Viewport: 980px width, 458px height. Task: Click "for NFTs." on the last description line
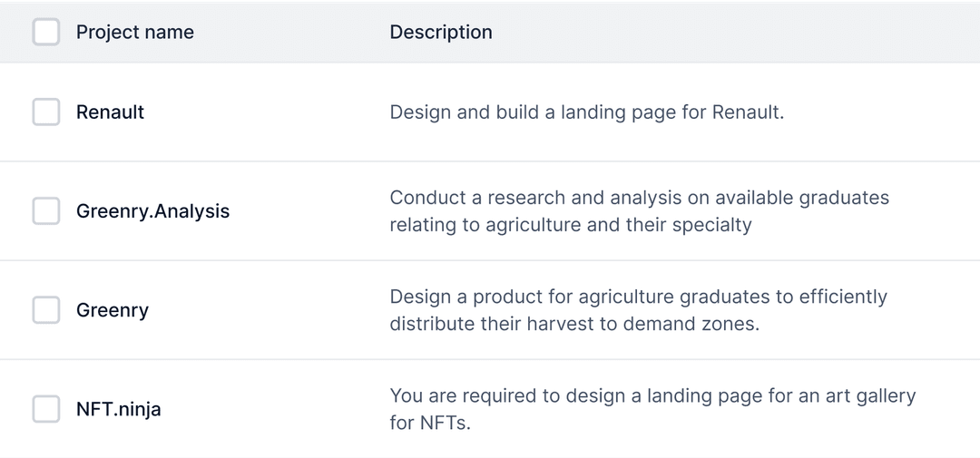430,423
